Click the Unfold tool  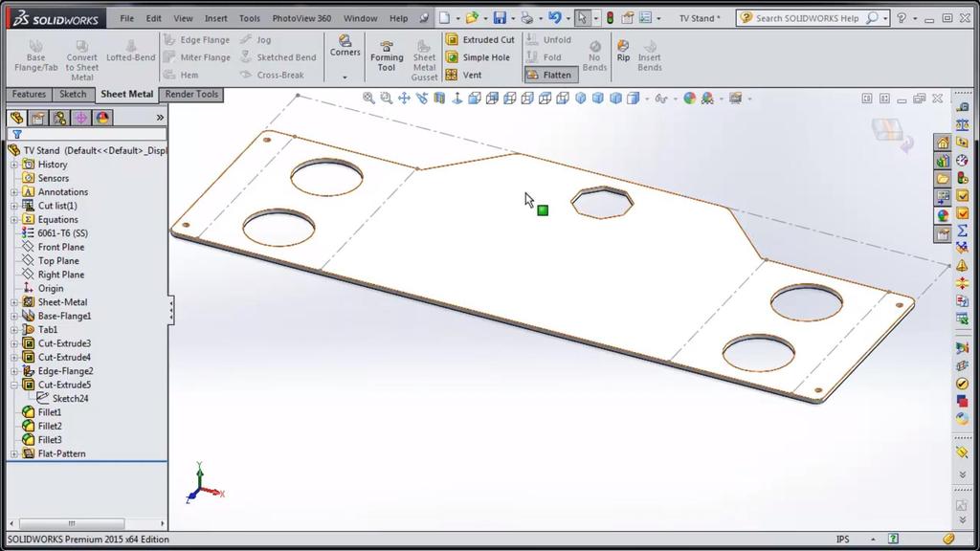pos(548,39)
